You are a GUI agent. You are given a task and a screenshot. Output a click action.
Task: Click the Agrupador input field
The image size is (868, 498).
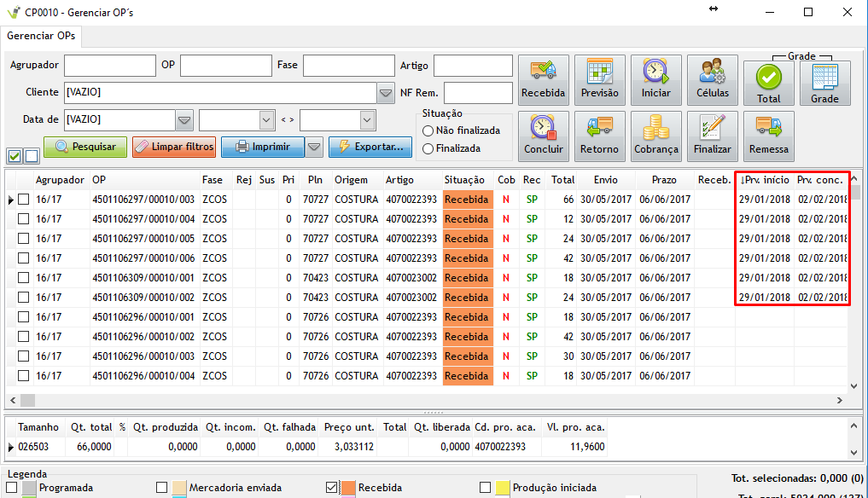click(109, 66)
